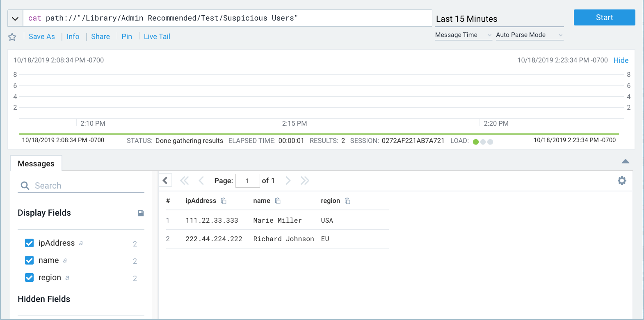Copy the ipAddress column via clipboard icon
This screenshot has width=644, height=320.
pyautogui.click(x=224, y=201)
